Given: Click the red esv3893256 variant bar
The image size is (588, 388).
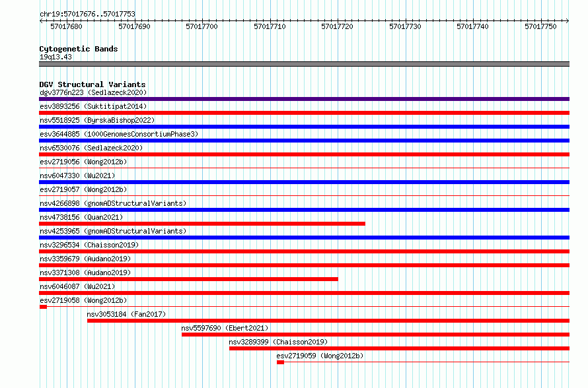Looking at the screenshot, I should 304,113.
